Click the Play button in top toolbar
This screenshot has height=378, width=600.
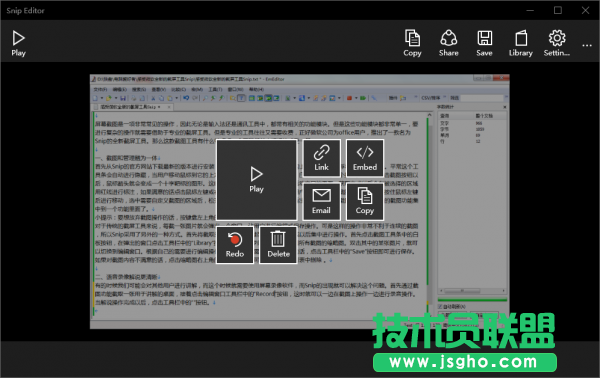pos(18,43)
